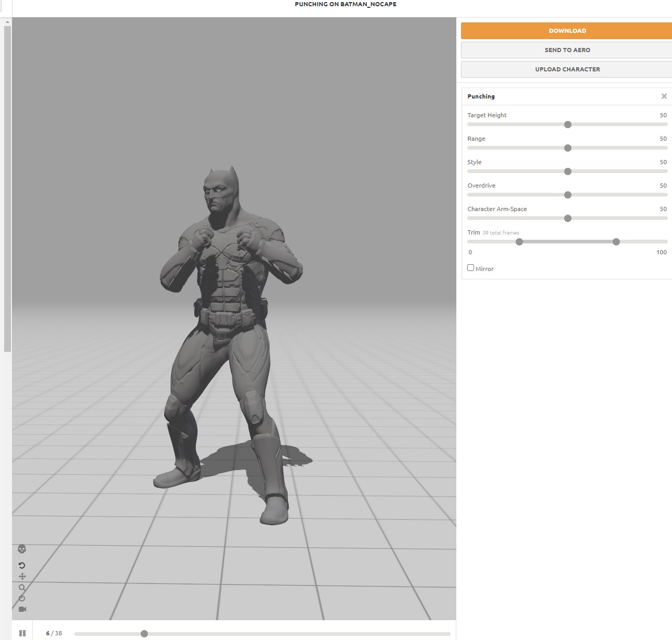Screen dimensions: 672x640
Task: Click the Trim end handle
Action: [x=616, y=242]
